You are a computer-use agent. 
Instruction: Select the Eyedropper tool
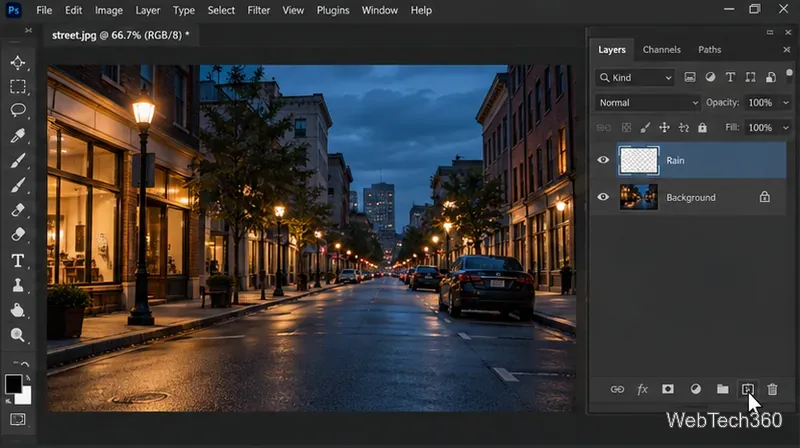point(18,136)
